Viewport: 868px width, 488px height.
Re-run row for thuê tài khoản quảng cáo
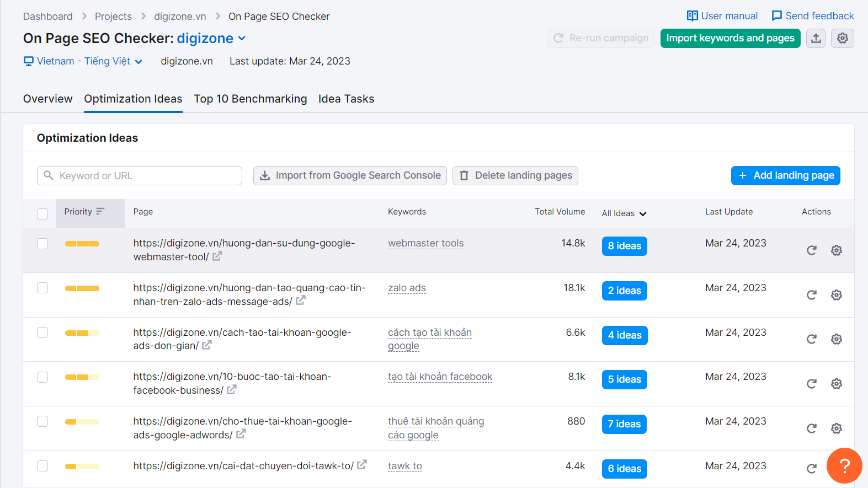[811, 428]
